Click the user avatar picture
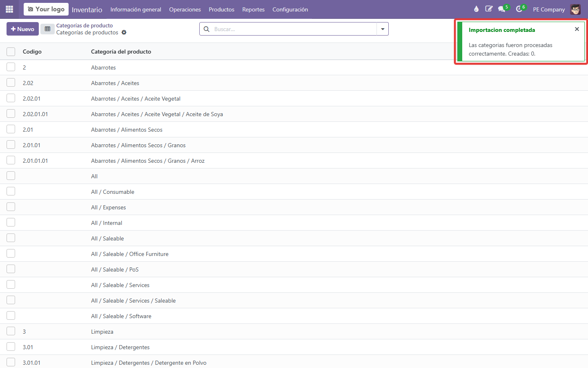 pyautogui.click(x=575, y=9)
